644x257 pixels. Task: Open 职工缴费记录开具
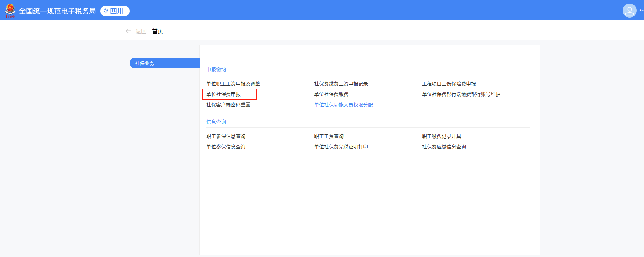tap(441, 136)
